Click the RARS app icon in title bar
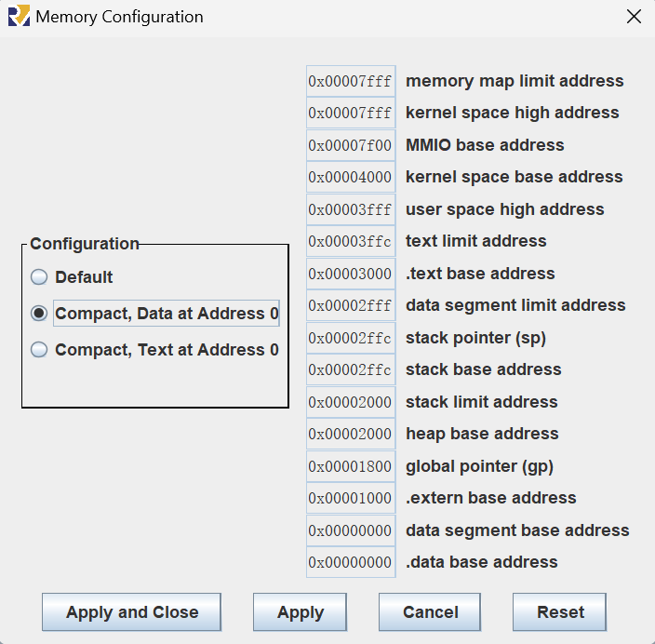655x644 pixels. point(18,17)
